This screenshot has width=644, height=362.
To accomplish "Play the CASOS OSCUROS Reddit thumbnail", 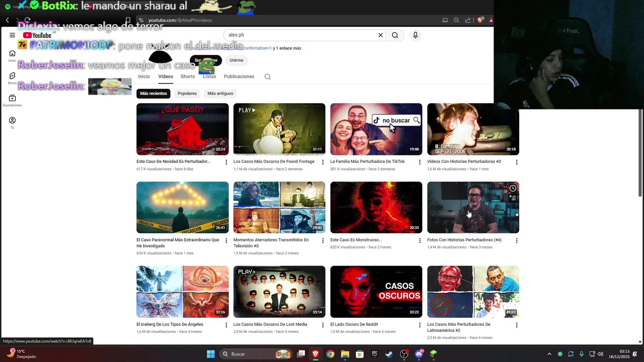I will [376, 292].
